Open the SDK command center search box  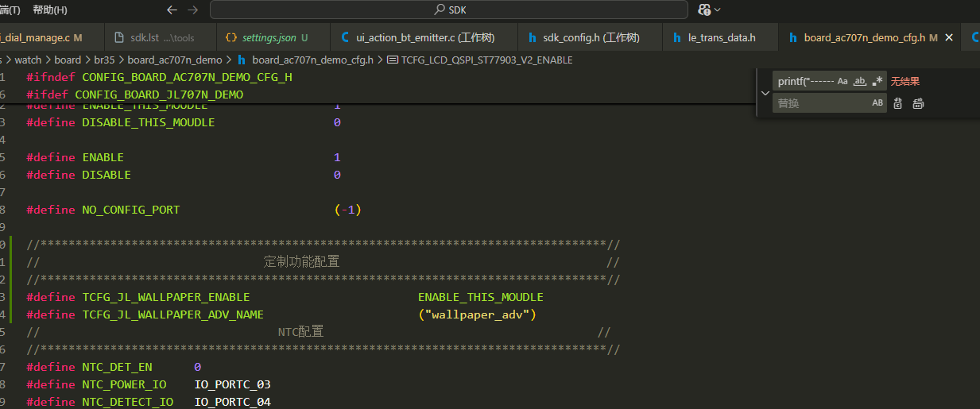coord(449,10)
